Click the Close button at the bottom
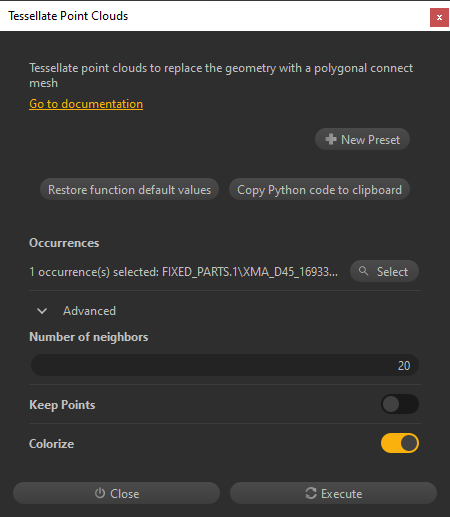The width and height of the screenshot is (450, 517). [x=116, y=493]
